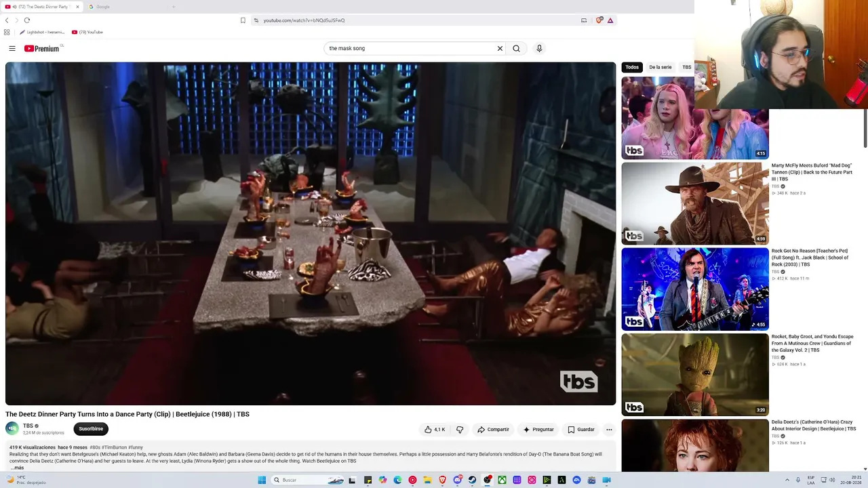Open Rock Got No Reason video title
This screenshot has height=488, width=868.
(810, 258)
